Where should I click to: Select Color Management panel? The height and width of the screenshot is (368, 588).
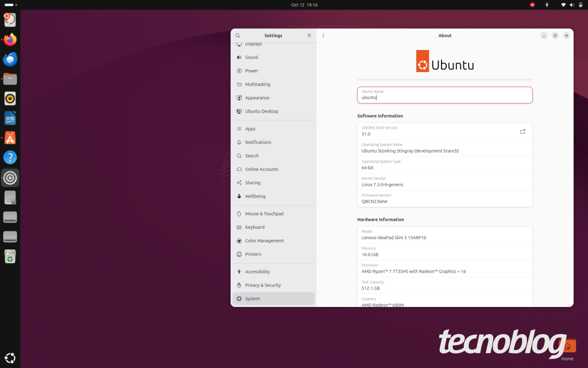pyautogui.click(x=273, y=241)
